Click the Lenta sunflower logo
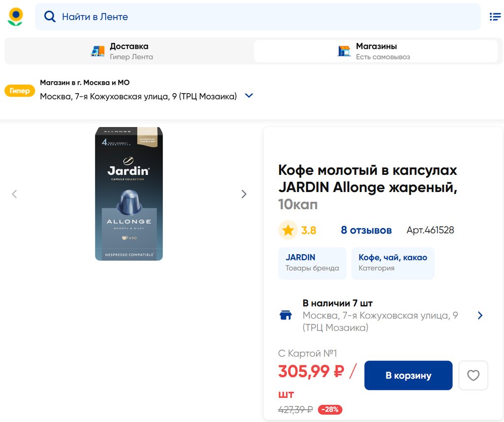Screen dimensions: 504x422 pos(15,16)
